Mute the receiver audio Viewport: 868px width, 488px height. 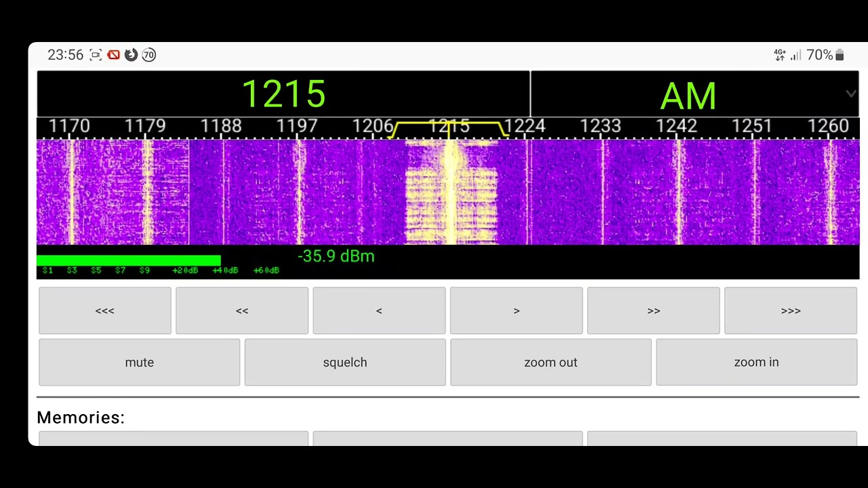[x=140, y=363]
